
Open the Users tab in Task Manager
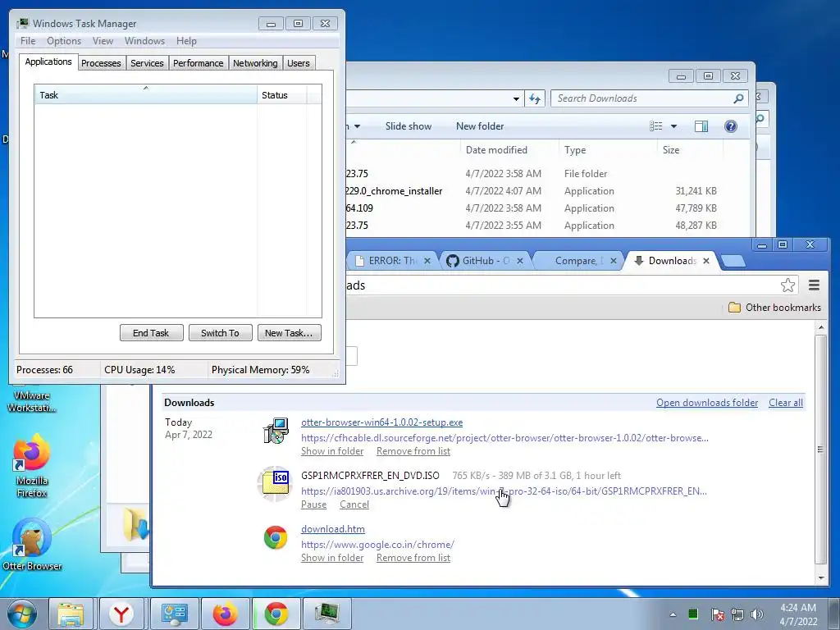click(299, 63)
